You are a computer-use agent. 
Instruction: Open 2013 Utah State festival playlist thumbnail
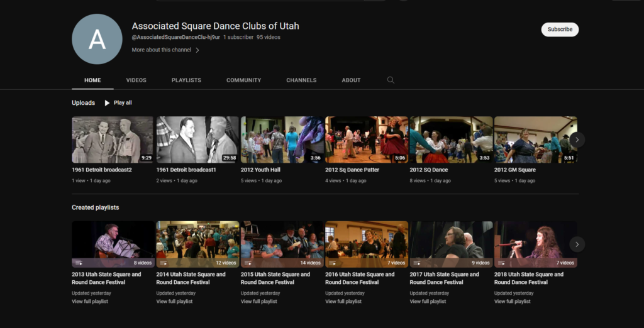coord(113,244)
